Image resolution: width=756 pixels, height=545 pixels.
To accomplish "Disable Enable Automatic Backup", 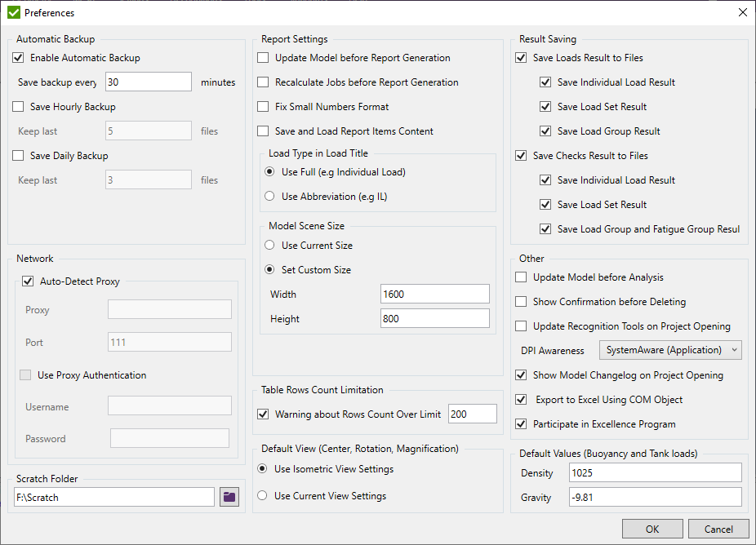I will pyautogui.click(x=18, y=57).
